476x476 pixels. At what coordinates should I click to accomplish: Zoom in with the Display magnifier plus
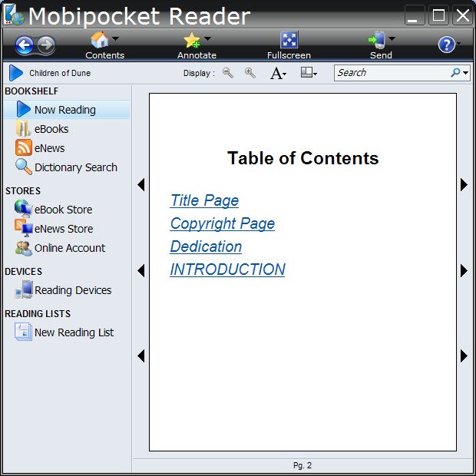(x=250, y=73)
